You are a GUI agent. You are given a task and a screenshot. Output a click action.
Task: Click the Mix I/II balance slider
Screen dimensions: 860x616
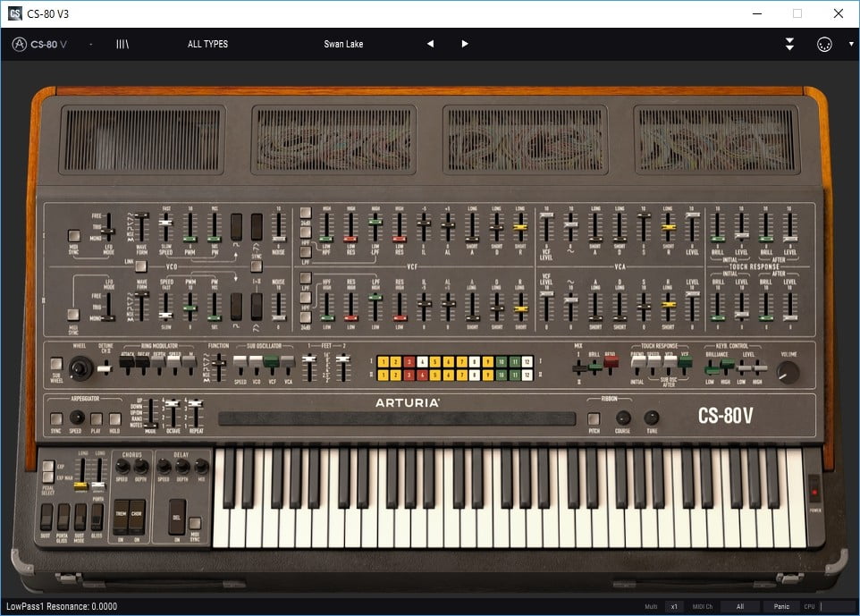pos(578,367)
